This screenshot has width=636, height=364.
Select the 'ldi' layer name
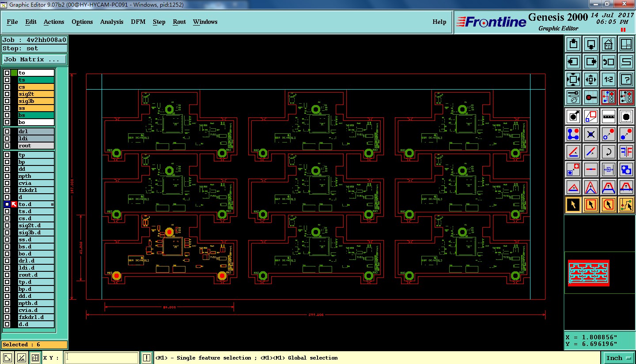click(36, 139)
